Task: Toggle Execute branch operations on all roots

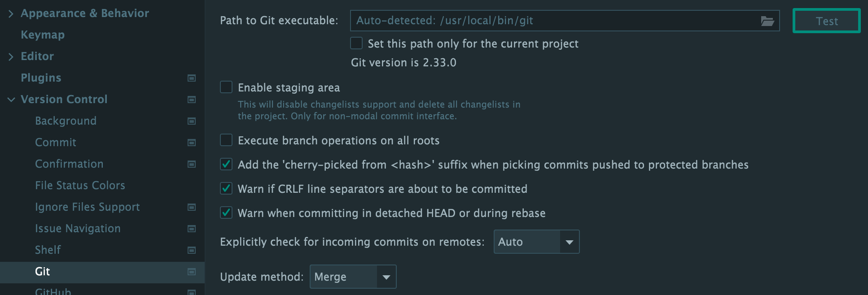Action: pos(226,140)
